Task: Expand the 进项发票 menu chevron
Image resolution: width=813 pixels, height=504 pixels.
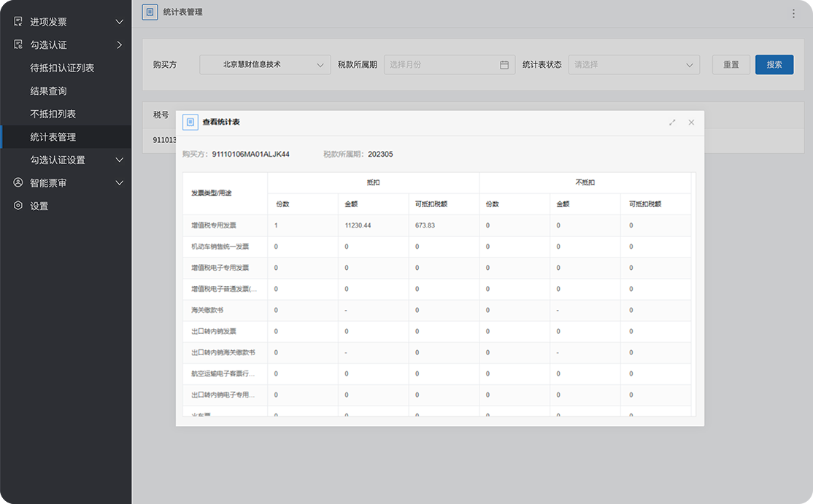Action: point(120,22)
